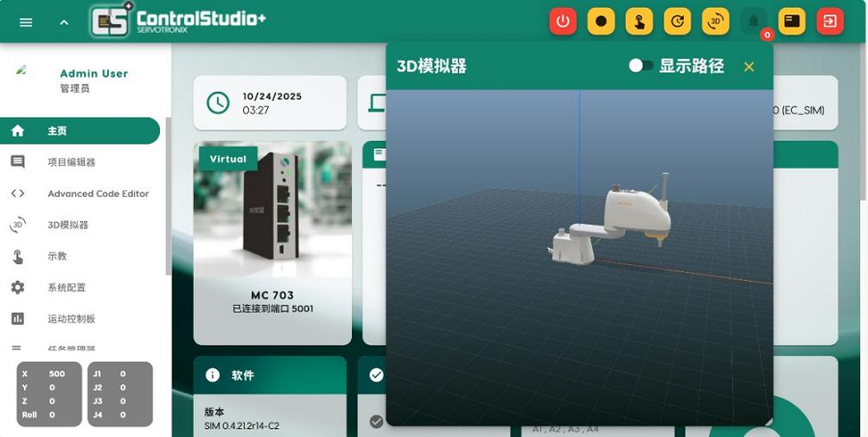
Task: Collapse the header with the up chevron
Action: [64, 22]
